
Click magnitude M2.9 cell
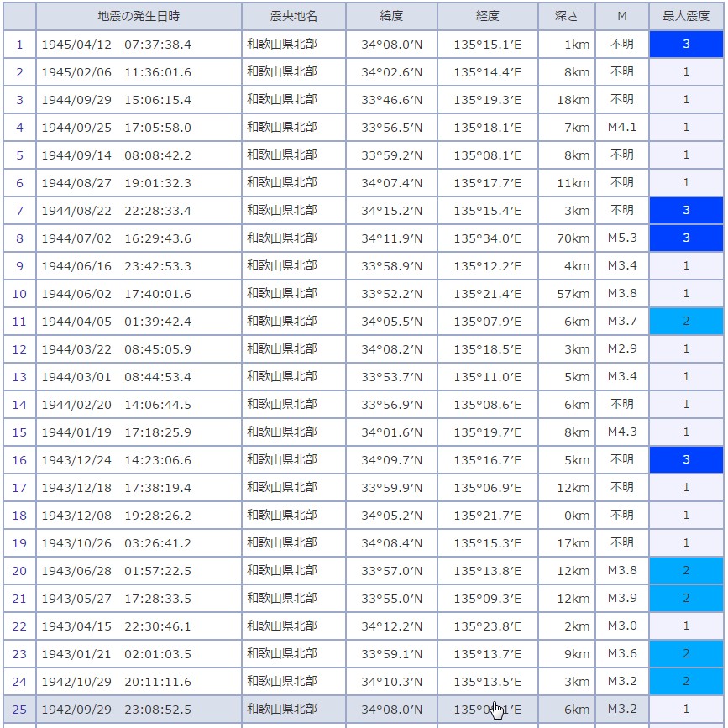pyautogui.click(x=622, y=349)
